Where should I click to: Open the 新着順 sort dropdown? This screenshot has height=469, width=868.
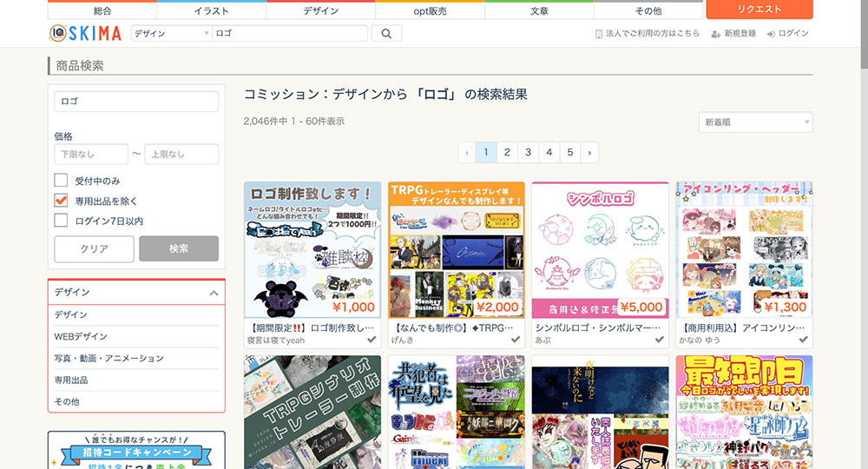[x=755, y=122]
